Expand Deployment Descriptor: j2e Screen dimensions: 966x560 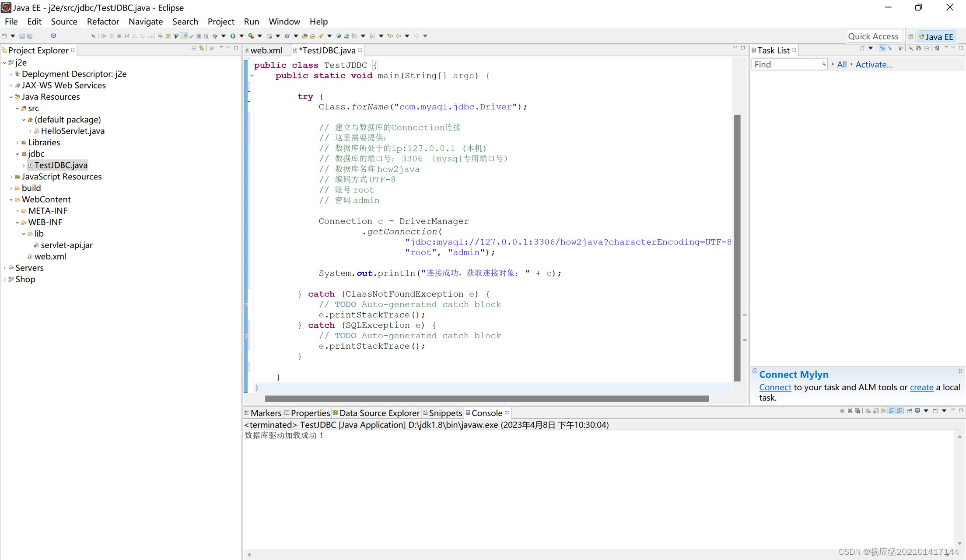pyautogui.click(x=11, y=74)
